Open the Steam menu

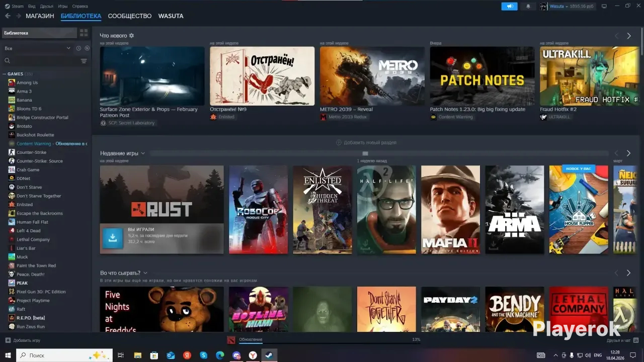tap(14, 7)
